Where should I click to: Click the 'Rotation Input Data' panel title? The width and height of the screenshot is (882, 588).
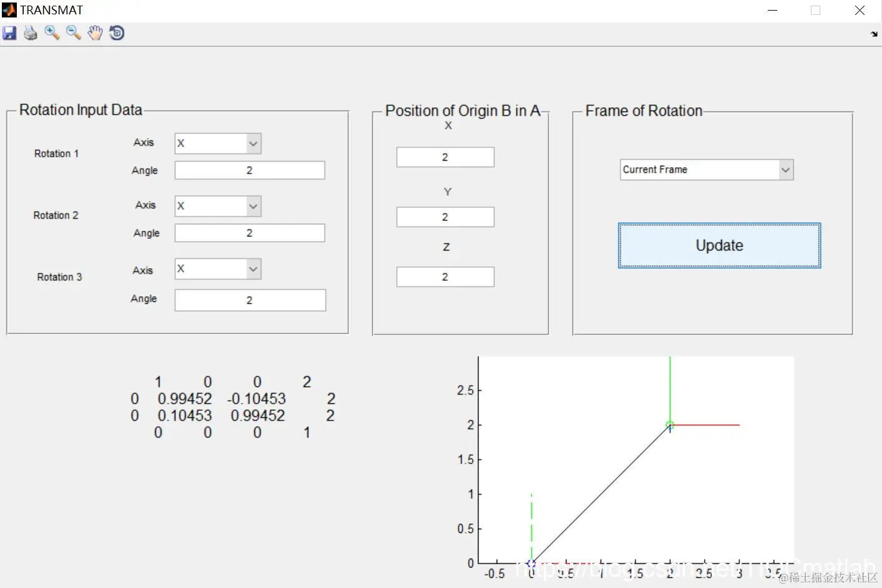coord(80,110)
